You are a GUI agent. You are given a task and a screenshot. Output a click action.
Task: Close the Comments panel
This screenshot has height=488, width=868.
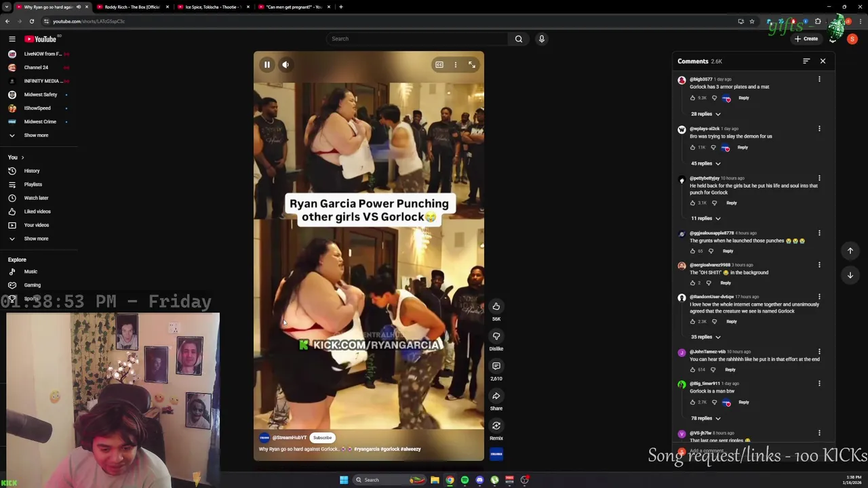coord(823,61)
